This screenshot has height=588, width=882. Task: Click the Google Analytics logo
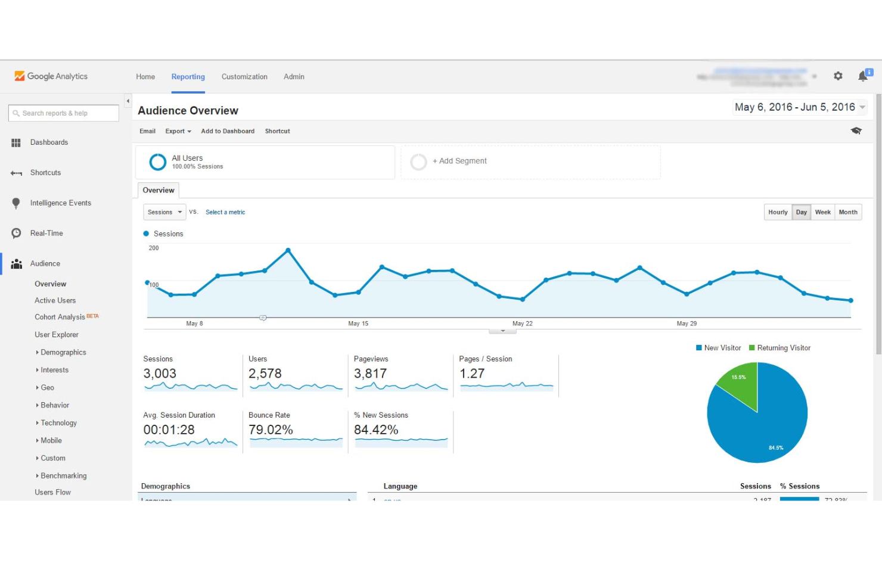pos(51,76)
